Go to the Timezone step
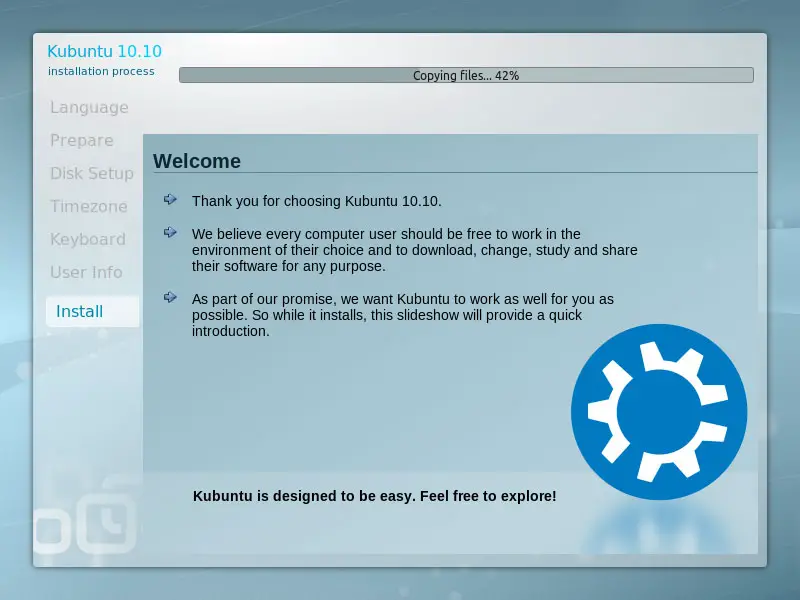The height and width of the screenshot is (600, 800). pyautogui.click(x=89, y=206)
